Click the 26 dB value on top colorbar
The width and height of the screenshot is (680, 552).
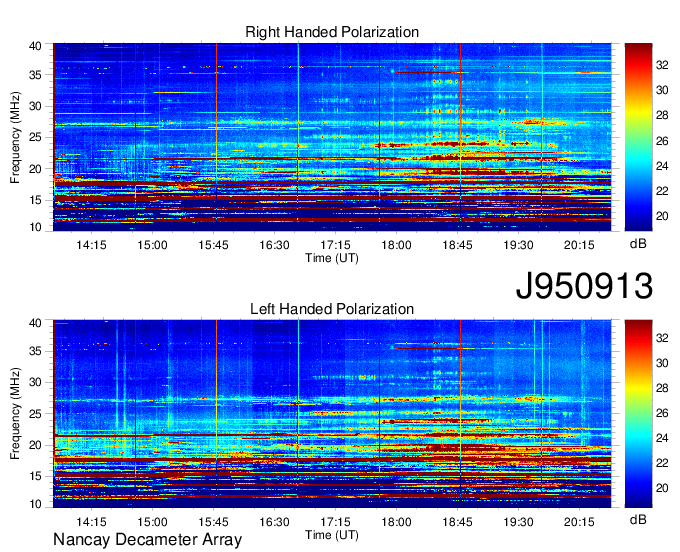662,141
